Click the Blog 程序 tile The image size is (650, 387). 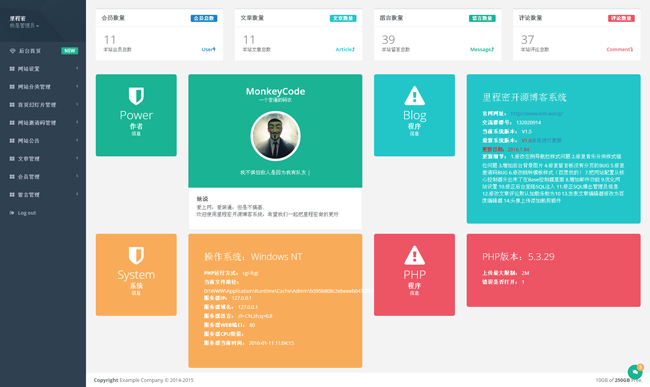click(414, 115)
